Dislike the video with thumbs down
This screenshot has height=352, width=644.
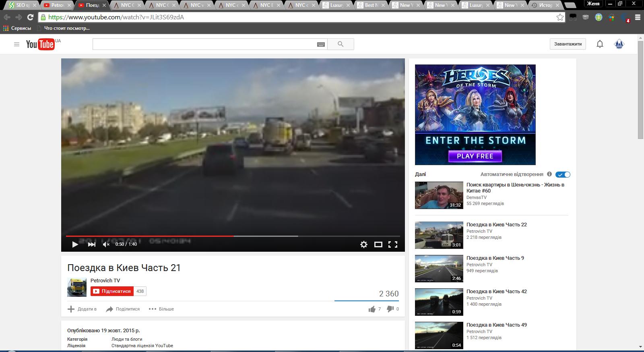[390, 309]
